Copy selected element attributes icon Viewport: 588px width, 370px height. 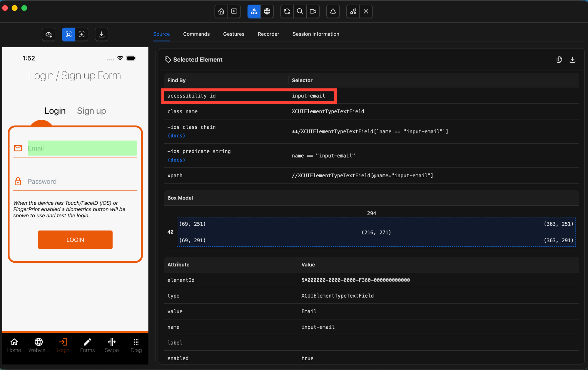(559, 60)
